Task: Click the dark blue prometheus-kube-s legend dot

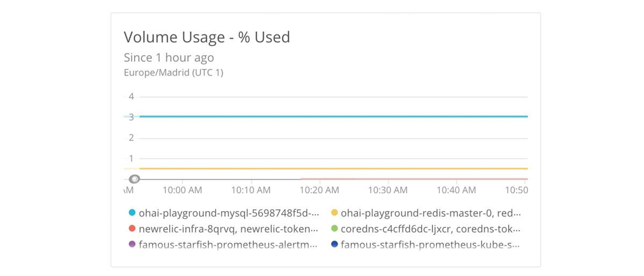Action: pos(334,244)
